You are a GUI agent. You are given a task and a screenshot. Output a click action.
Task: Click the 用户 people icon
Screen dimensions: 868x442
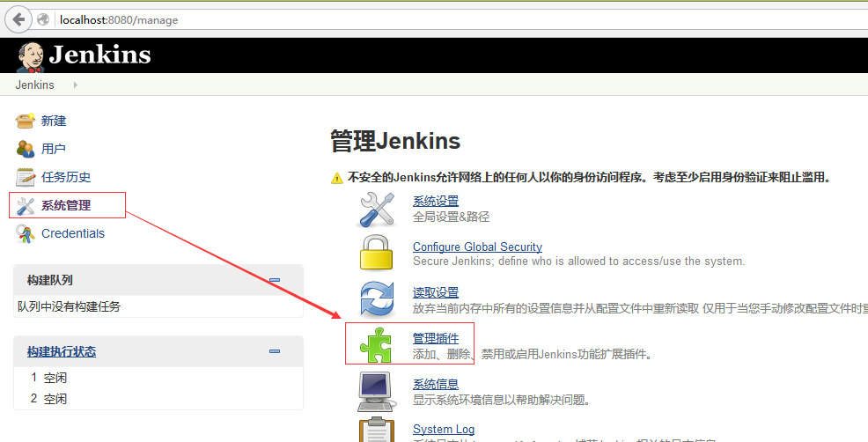pos(26,149)
